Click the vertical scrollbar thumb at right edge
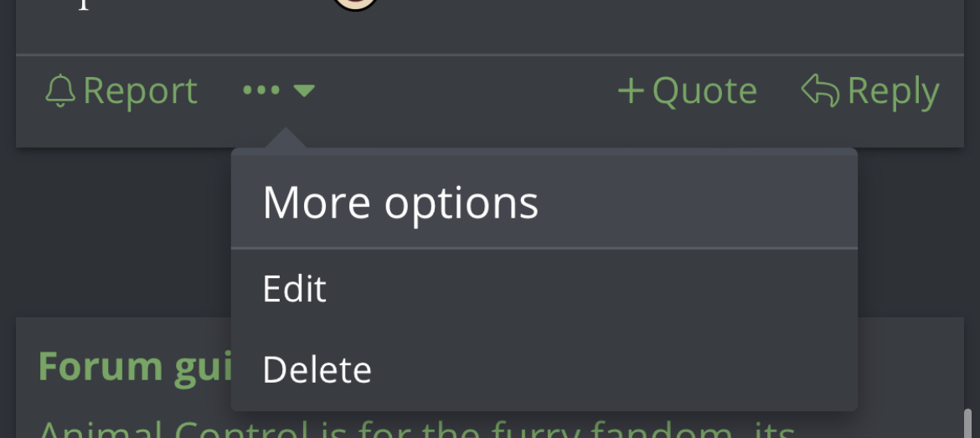 tap(968, 423)
